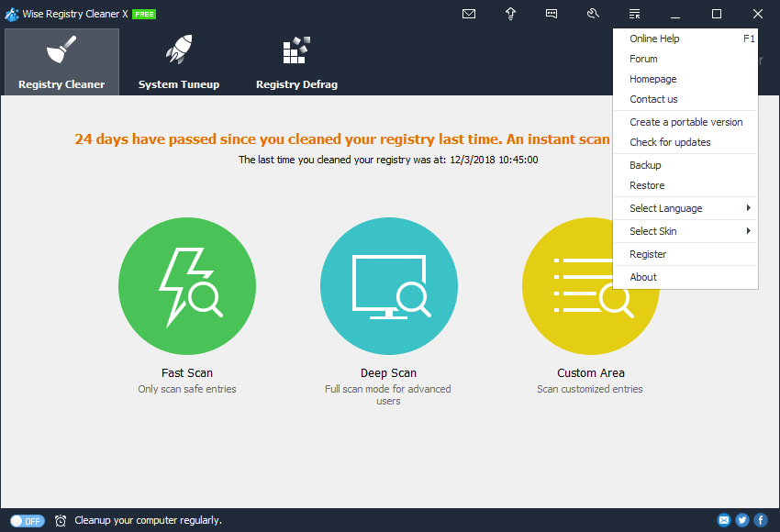Click the green FREE badge
780x532 pixels.
tap(144, 15)
